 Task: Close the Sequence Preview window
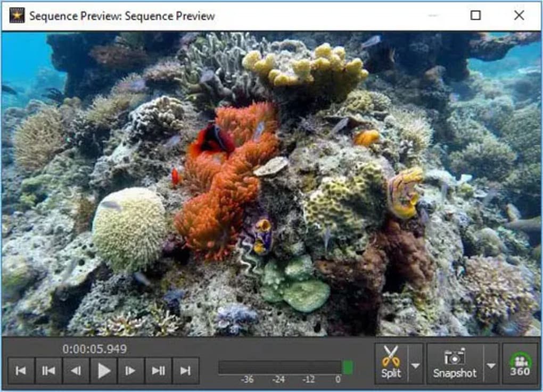point(519,15)
